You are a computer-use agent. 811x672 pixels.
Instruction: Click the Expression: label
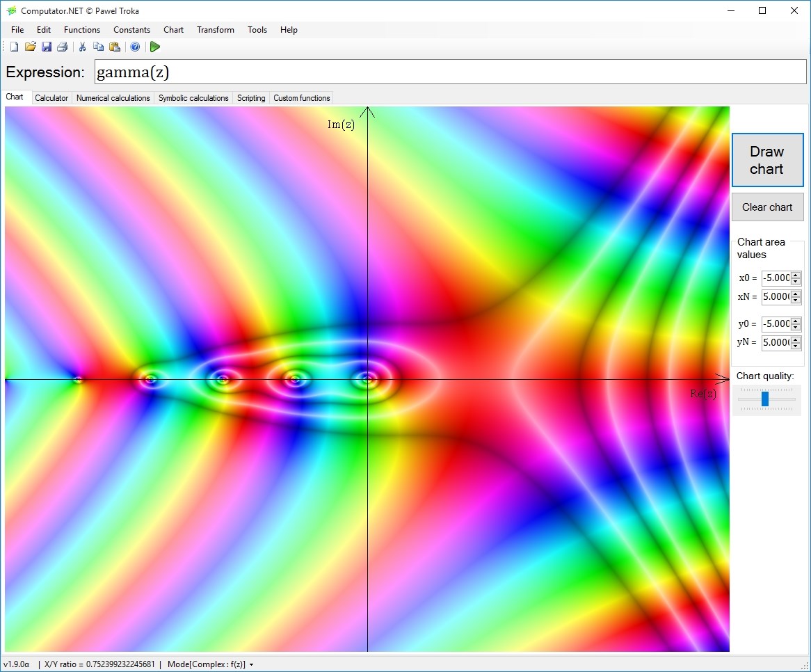[x=45, y=72]
